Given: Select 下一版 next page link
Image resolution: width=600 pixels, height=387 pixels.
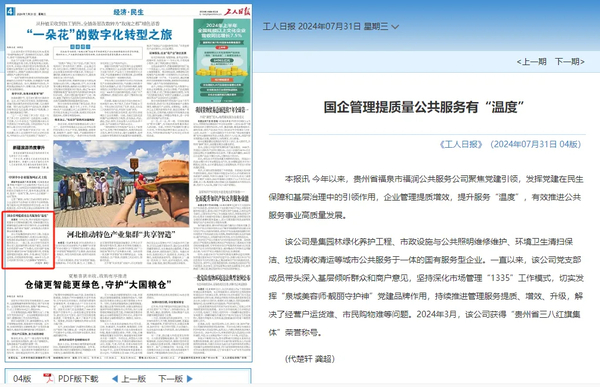Looking at the screenshot, I should pos(171,379).
